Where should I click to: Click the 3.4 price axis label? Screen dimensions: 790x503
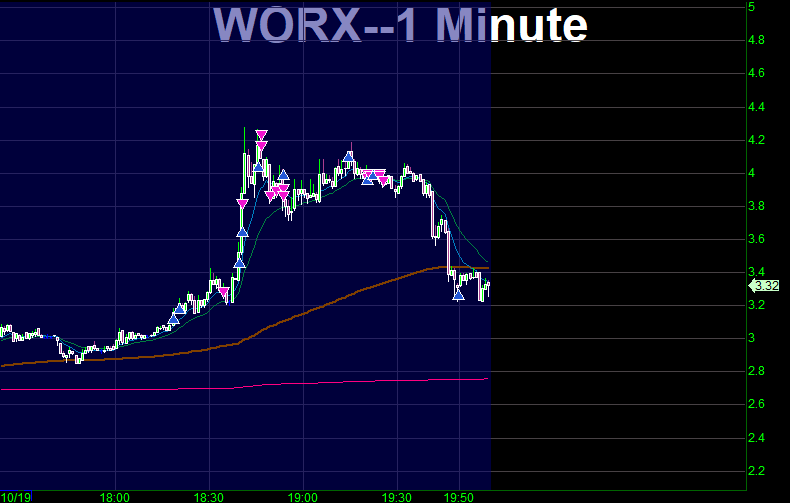point(756,272)
